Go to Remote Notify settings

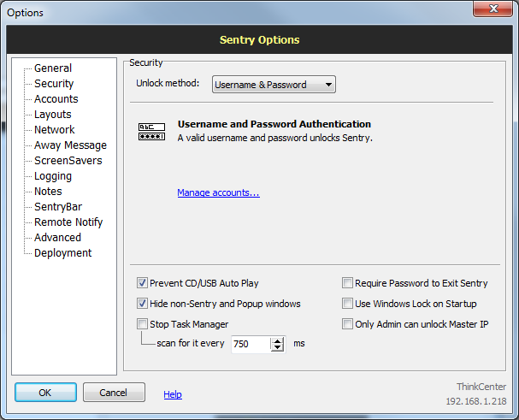pyautogui.click(x=68, y=222)
